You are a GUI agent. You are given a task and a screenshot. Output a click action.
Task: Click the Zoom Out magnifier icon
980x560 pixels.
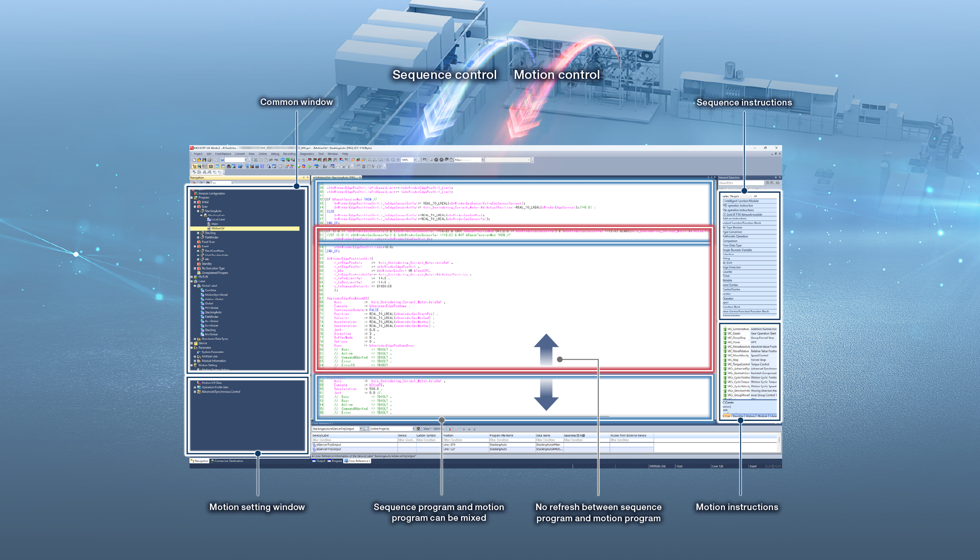393,160
